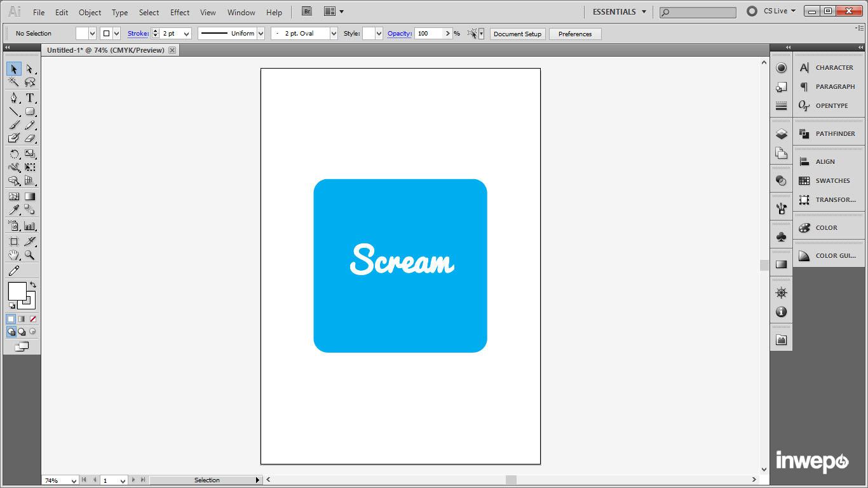Viewport: 868px width, 488px height.
Task: Open the zoom level dropdown
Action: (74, 481)
